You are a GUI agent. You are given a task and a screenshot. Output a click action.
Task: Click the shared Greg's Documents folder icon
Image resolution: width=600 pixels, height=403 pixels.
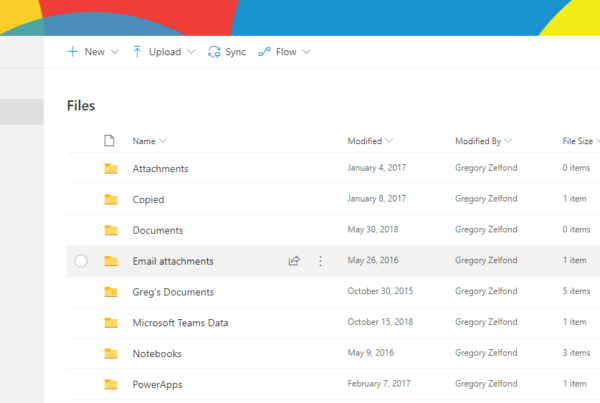[x=111, y=292]
